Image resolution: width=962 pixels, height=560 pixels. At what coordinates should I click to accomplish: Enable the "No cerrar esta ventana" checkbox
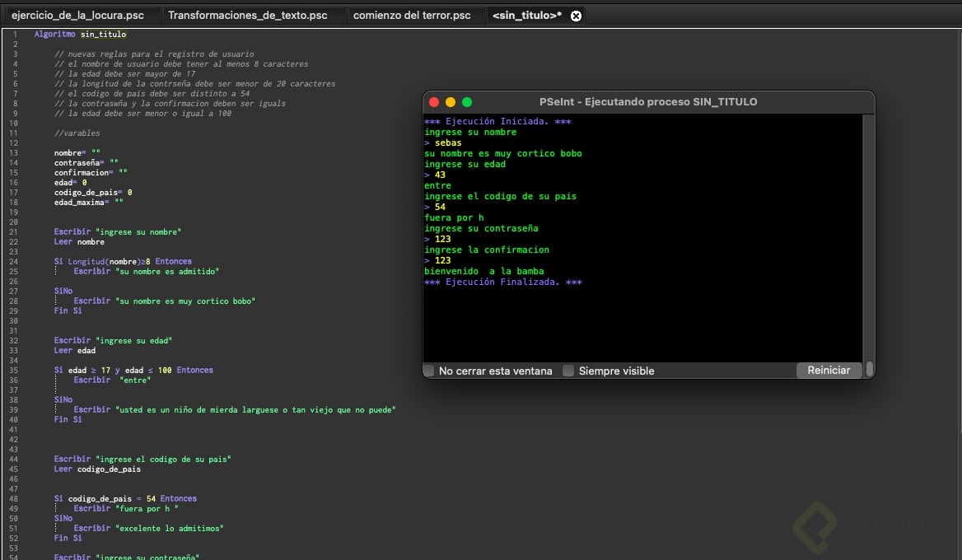click(x=429, y=371)
